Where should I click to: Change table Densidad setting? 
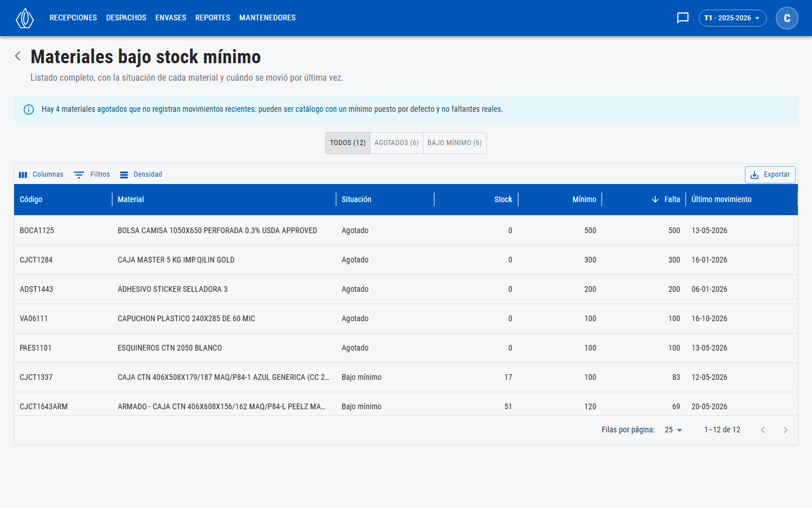(x=141, y=174)
